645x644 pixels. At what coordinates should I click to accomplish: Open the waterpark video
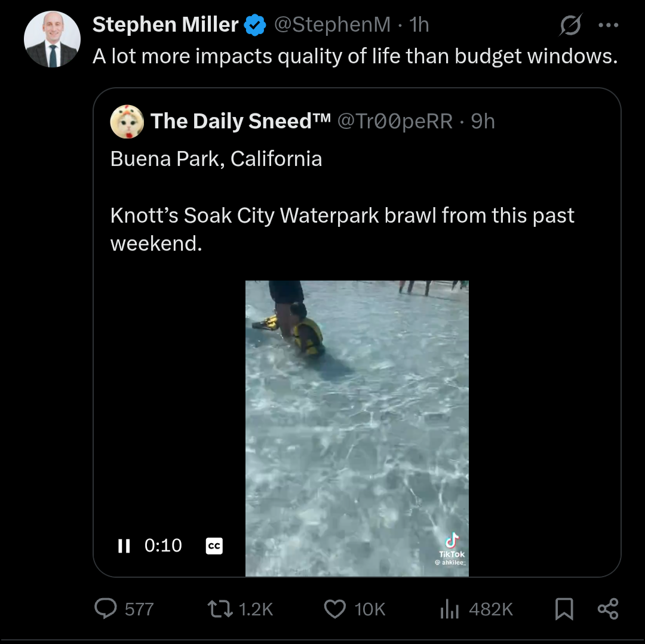pyautogui.click(x=357, y=428)
